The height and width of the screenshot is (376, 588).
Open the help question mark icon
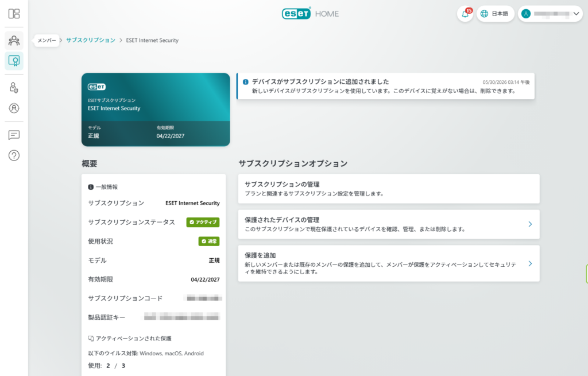pyautogui.click(x=14, y=155)
